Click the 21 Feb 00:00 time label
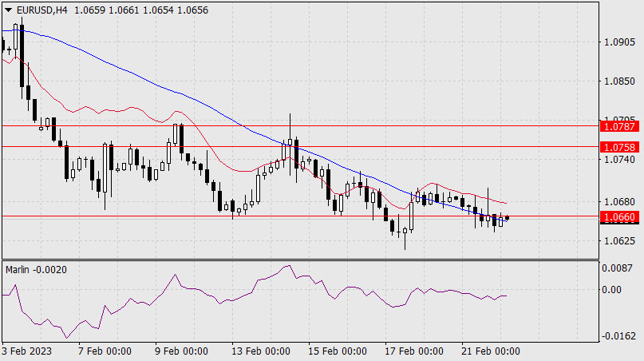 [492, 351]
